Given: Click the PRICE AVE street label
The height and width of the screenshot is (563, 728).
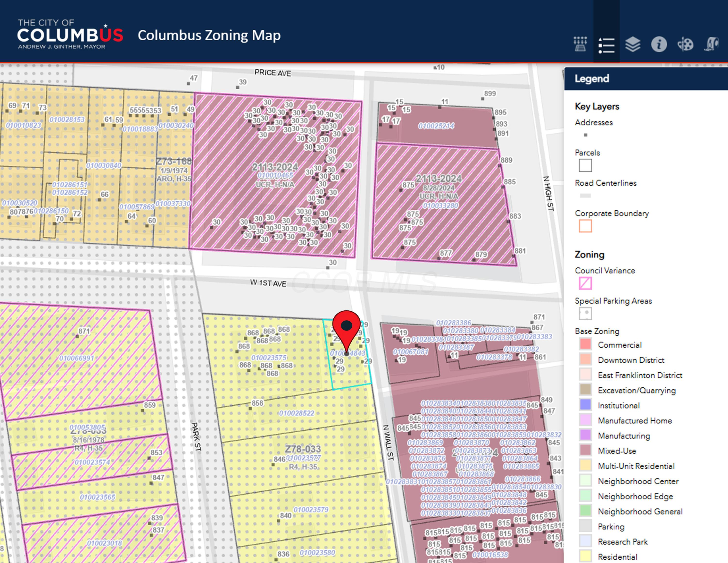Looking at the screenshot, I should click(x=273, y=73).
